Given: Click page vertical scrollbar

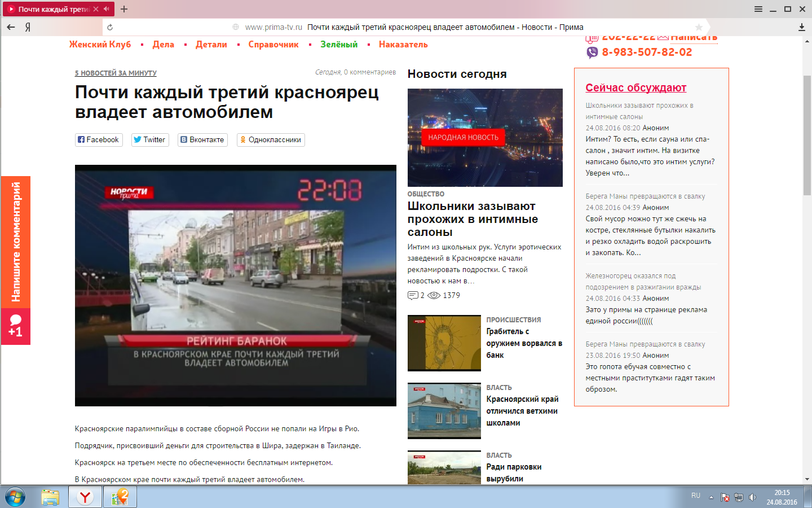Looking at the screenshot, I should [x=807, y=135].
